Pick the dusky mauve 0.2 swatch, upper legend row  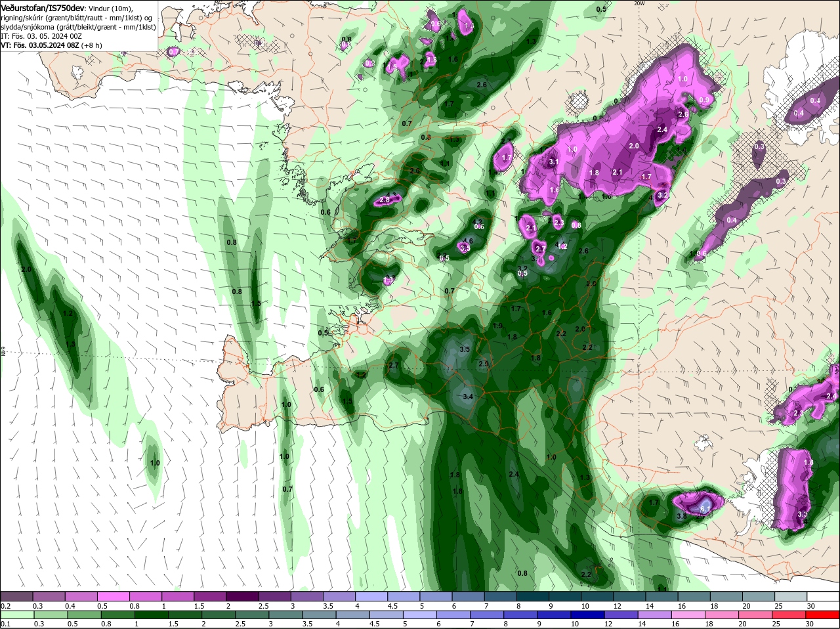(16, 596)
